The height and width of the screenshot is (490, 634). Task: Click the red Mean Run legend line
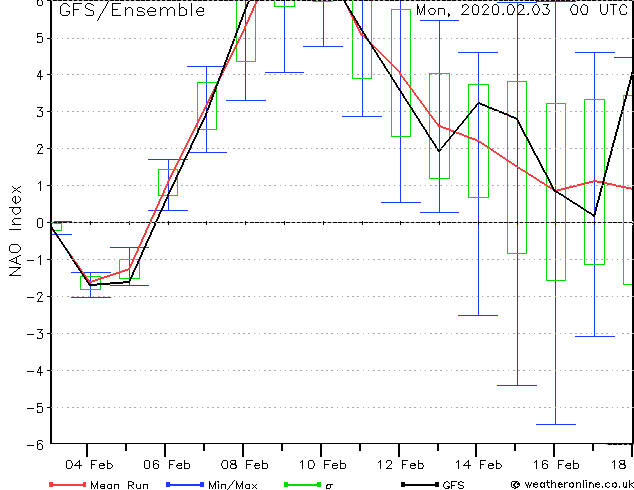[68, 484]
